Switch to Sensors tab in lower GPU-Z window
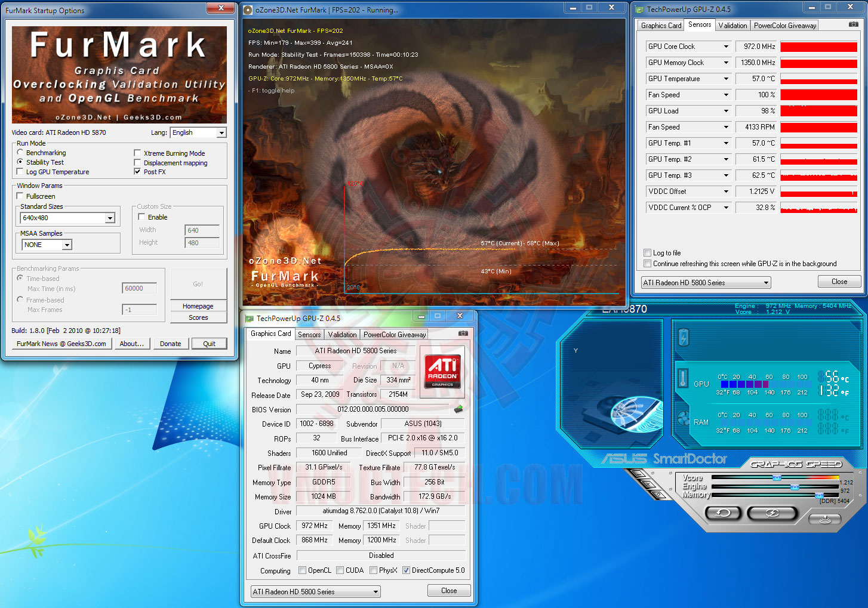 click(x=309, y=335)
